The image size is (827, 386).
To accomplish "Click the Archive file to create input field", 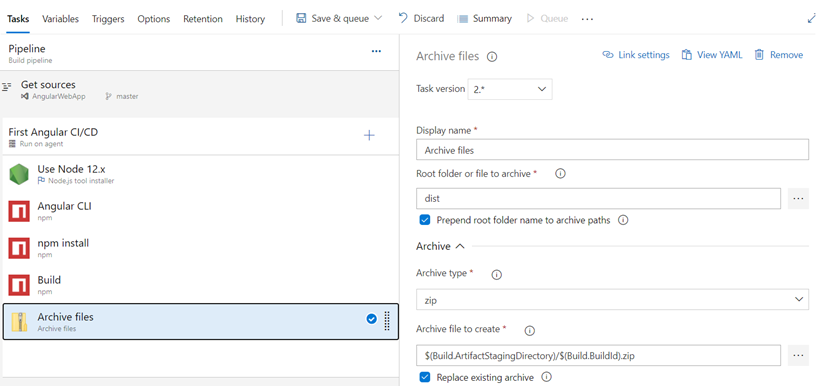I will point(598,355).
